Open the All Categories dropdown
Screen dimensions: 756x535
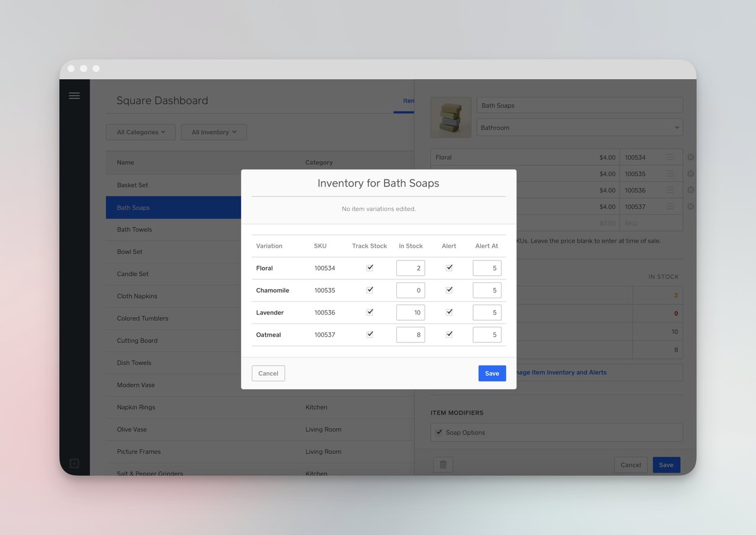click(141, 132)
